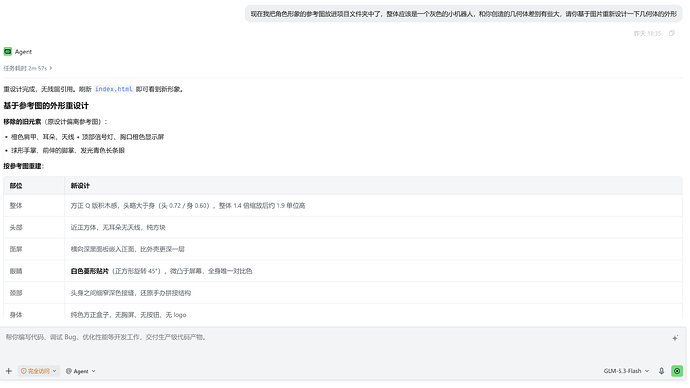This screenshot has height=388, width=690.
Task: Click the chat input field placeholder text
Action: (106, 337)
